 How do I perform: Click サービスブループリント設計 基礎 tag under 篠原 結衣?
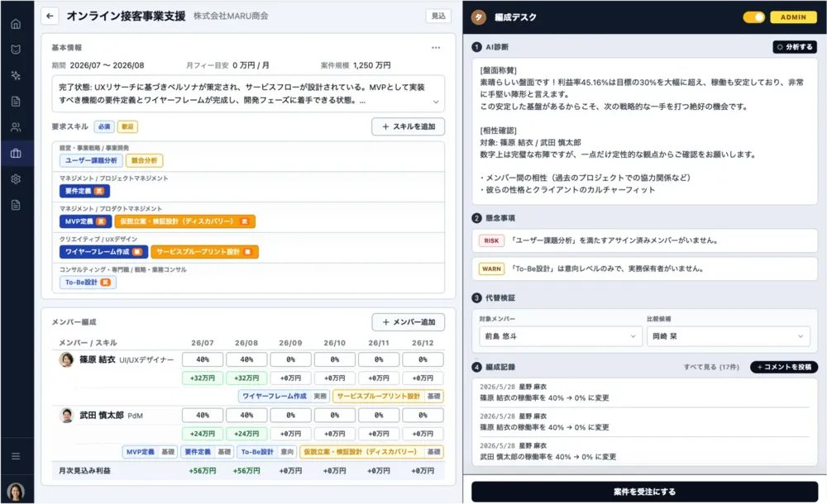(x=388, y=396)
